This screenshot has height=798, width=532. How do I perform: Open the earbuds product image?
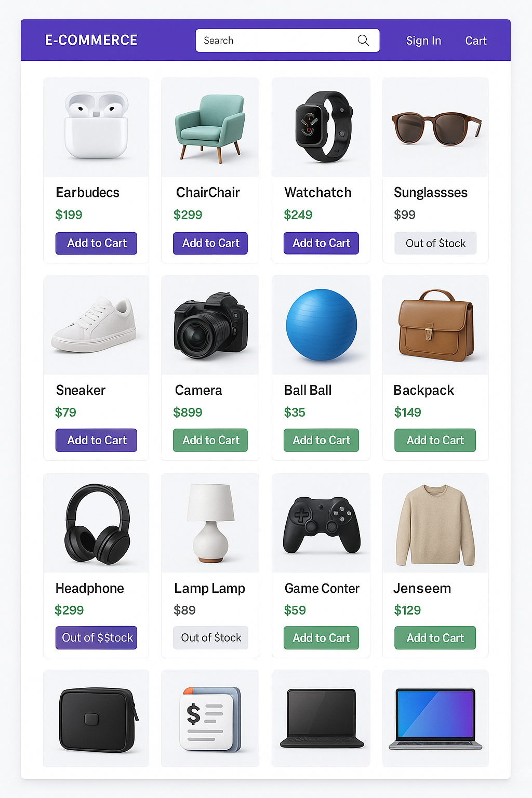[x=96, y=125]
